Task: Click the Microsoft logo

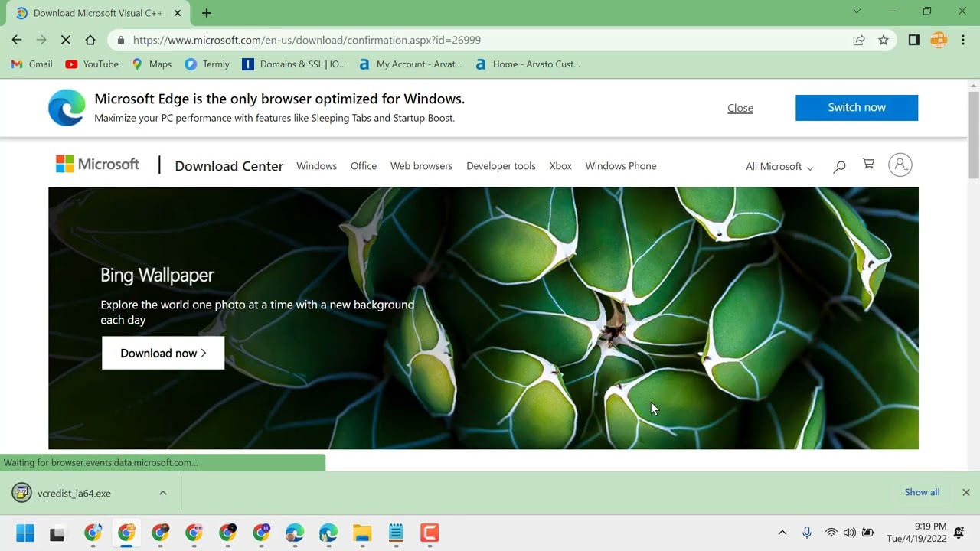Action: point(97,165)
